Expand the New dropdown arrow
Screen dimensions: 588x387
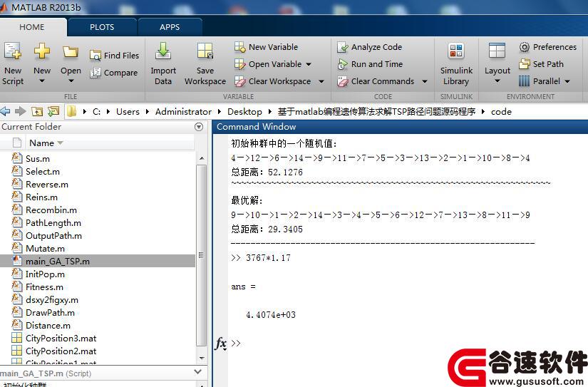click(x=41, y=81)
